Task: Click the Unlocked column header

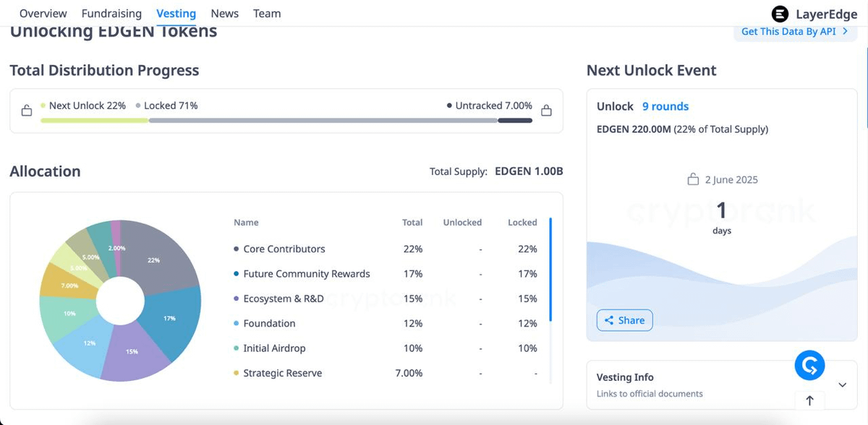Action: coord(462,223)
